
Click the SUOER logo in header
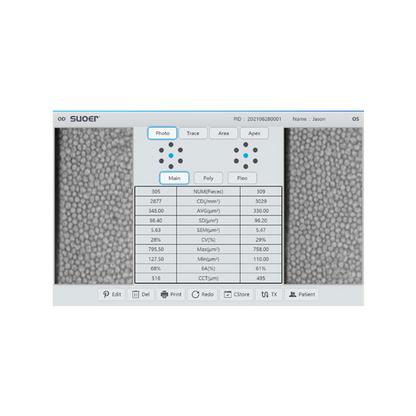click(85, 119)
